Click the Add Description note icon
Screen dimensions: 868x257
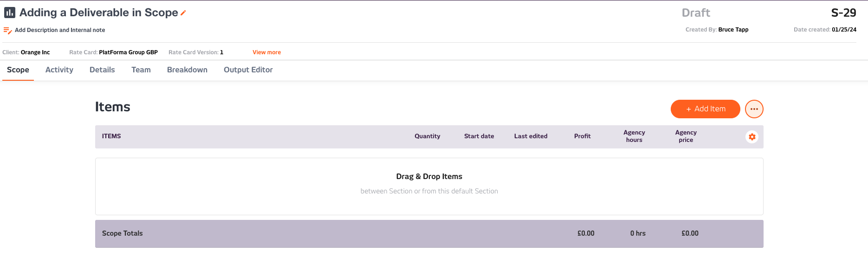7,31
